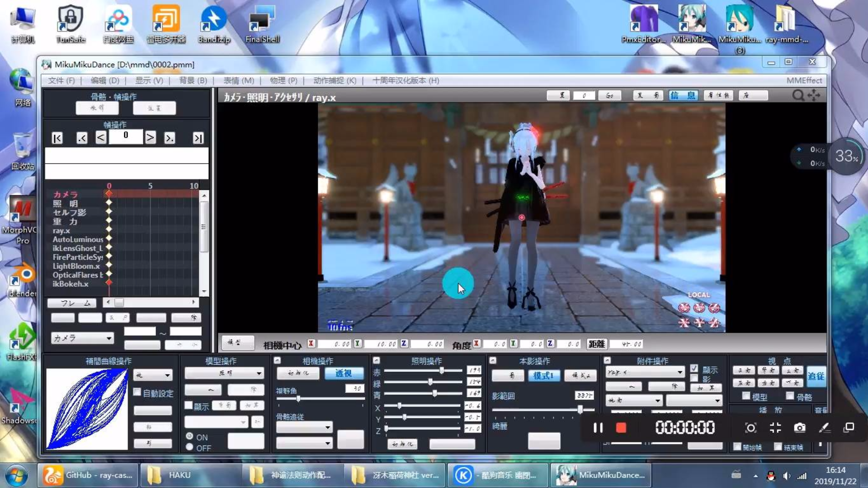This screenshot has width=868, height=488.
Task: Open MMEffect menu
Action: tap(804, 80)
